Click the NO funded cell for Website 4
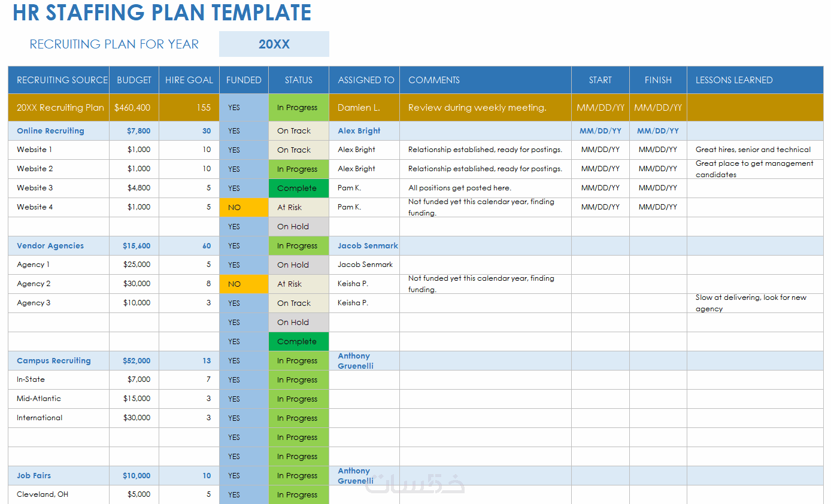The width and height of the screenshot is (831, 504). pos(244,207)
